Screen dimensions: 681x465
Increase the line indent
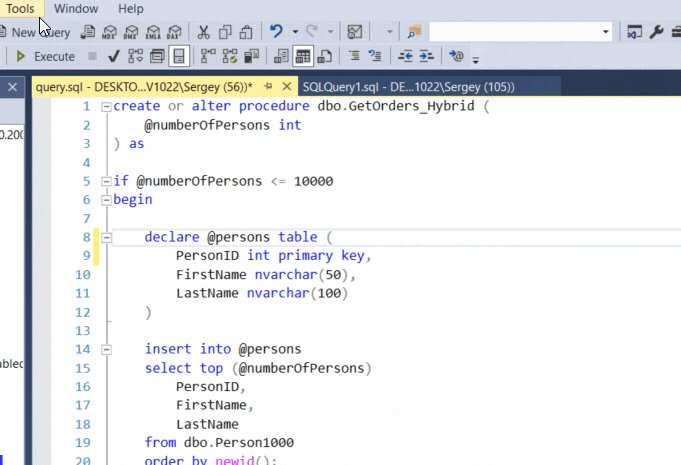426,56
